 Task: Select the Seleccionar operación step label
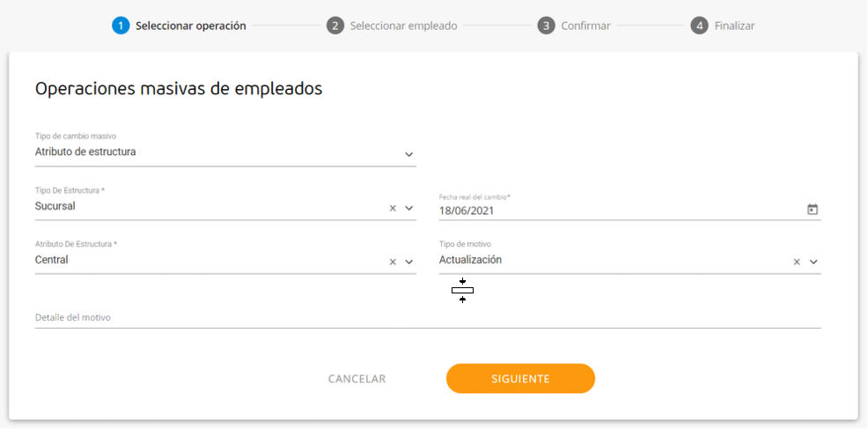coord(190,26)
